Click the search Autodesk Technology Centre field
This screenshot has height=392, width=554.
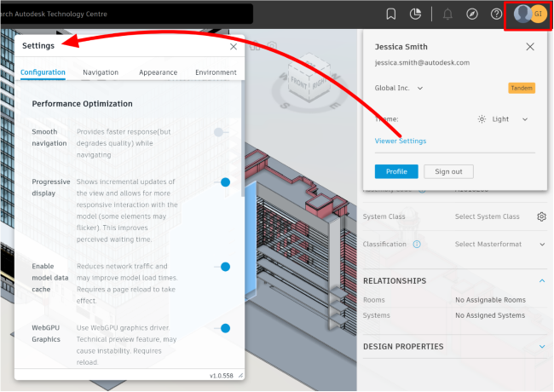pyautogui.click(x=126, y=14)
